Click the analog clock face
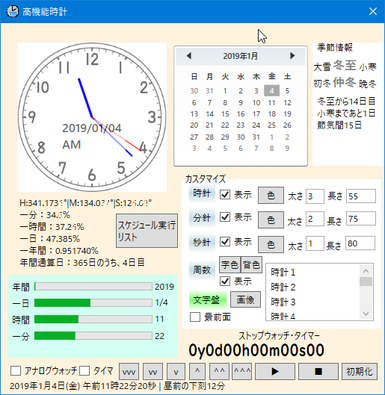Screen dimensions: 385x395 pyautogui.click(x=92, y=117)
